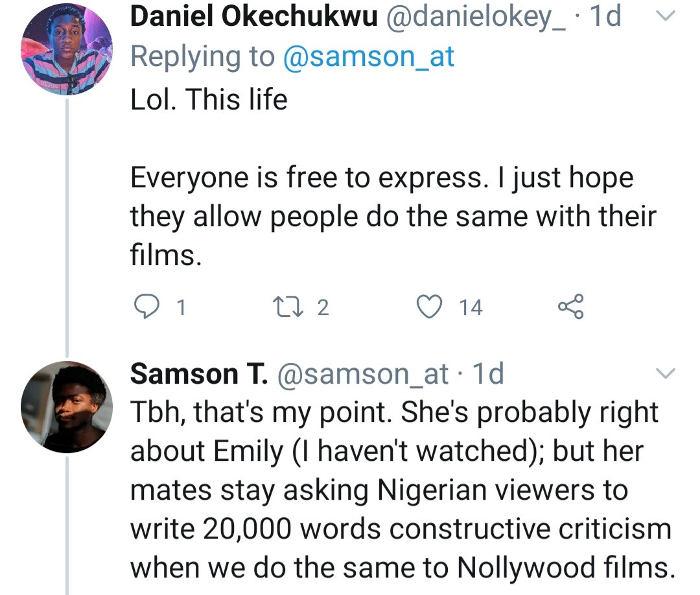Share Daniel Okechukwu's tweet
This screenshot has height=595, width=700.
click(x=570, y=306)
